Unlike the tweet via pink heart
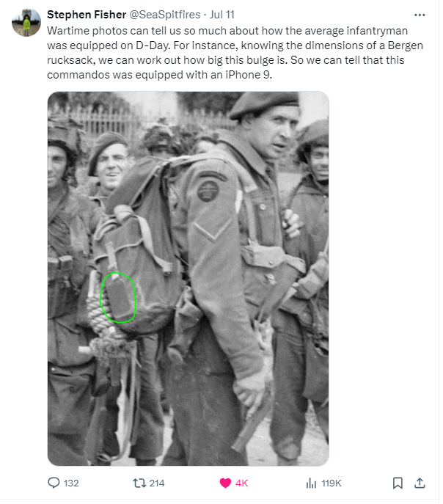Image resolution: width=443 pixels, height=504 pixels. click(x=225, y=483)
